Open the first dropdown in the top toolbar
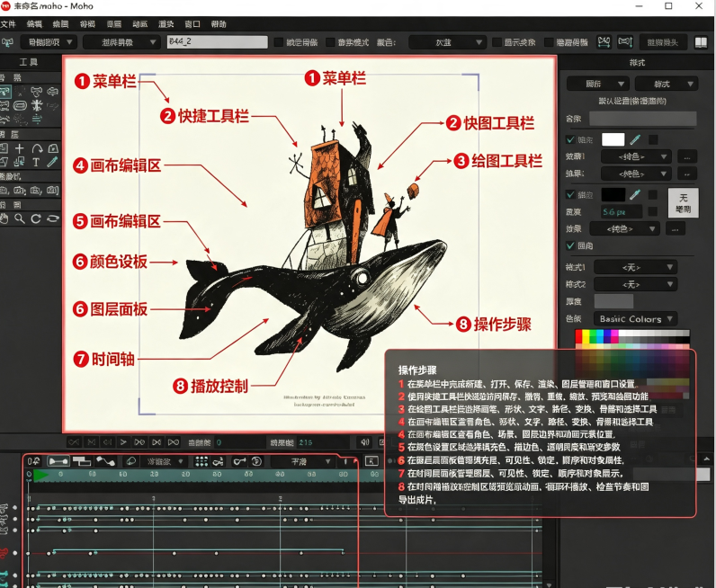Viewport: 716px width, 588px height. (x=49, y=42)
